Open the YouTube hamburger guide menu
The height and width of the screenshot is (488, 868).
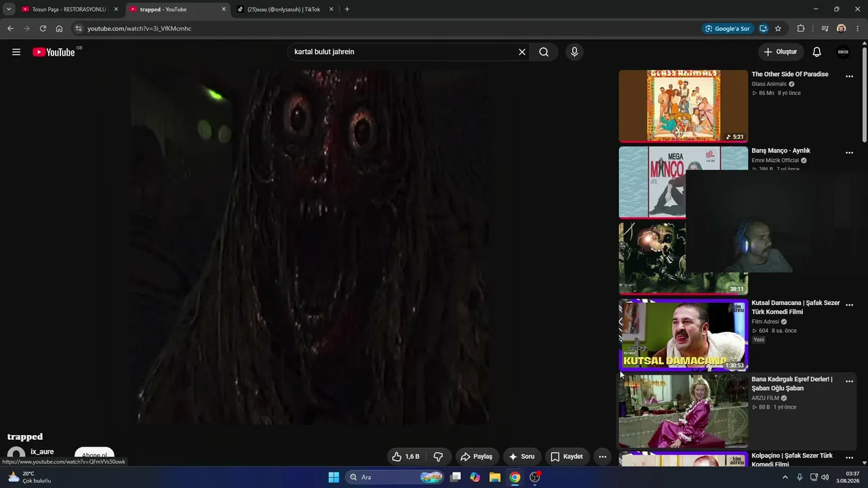(16, 52)
